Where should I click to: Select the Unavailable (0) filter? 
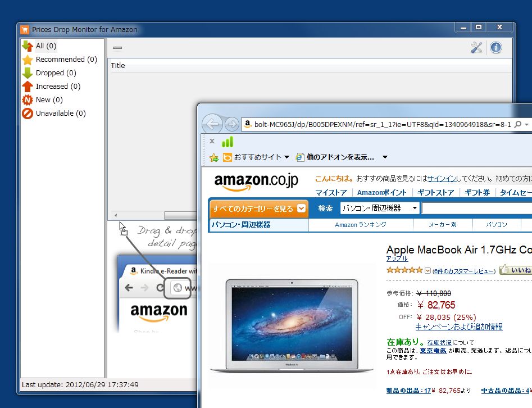[61, 114]
